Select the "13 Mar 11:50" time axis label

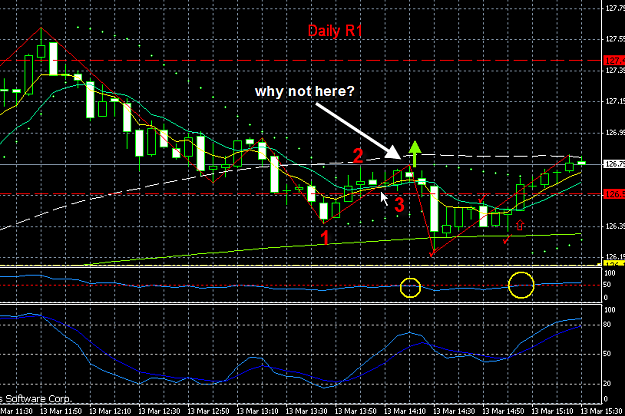(61, 411)
